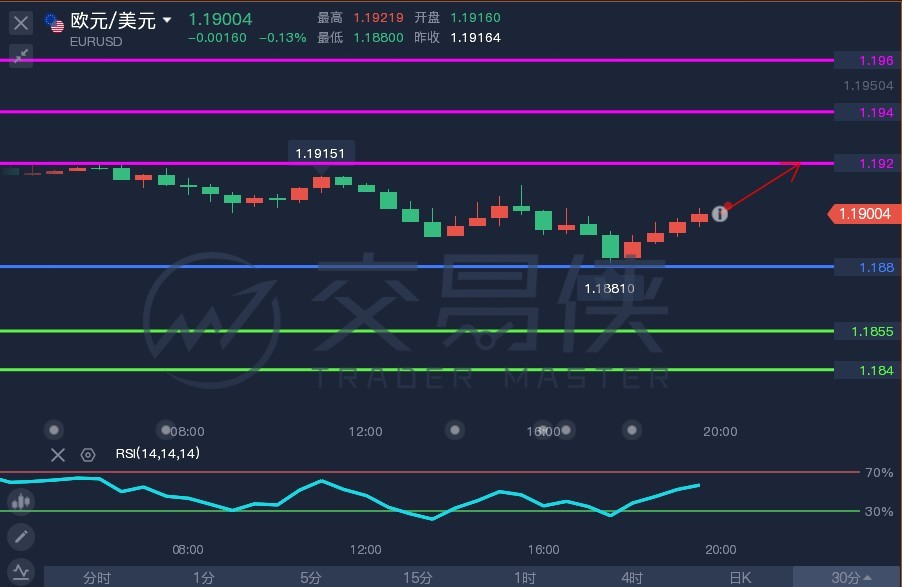
Task: Switch to the 4时 timeframe tab
Action: click(632, 577)
